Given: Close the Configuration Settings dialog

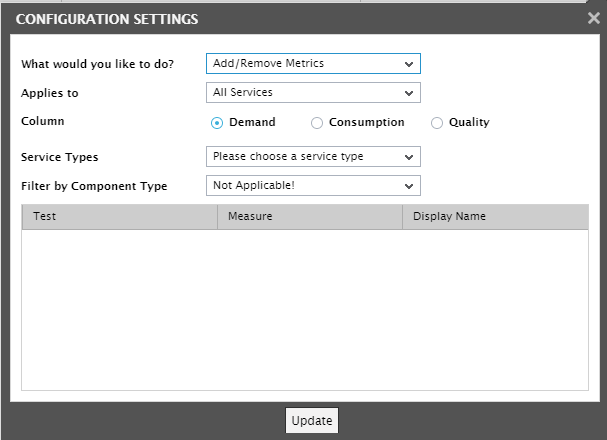Looking at the screenshot, I should pyautogui.click(x=593, y=18).
